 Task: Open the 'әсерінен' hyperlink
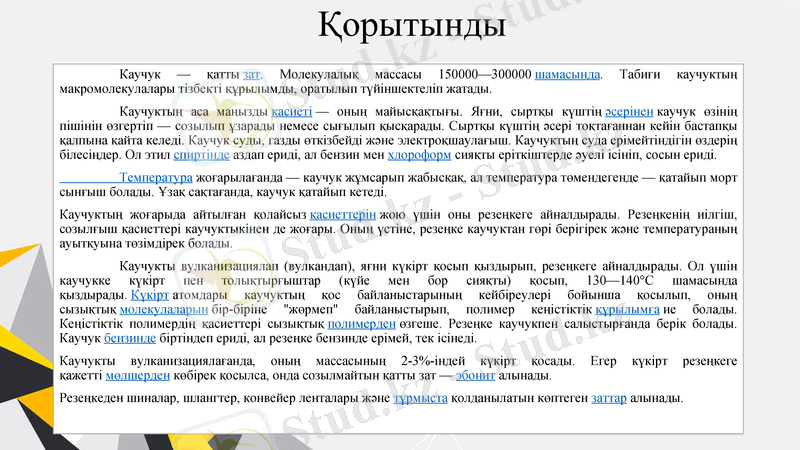(x=629, y=112)
